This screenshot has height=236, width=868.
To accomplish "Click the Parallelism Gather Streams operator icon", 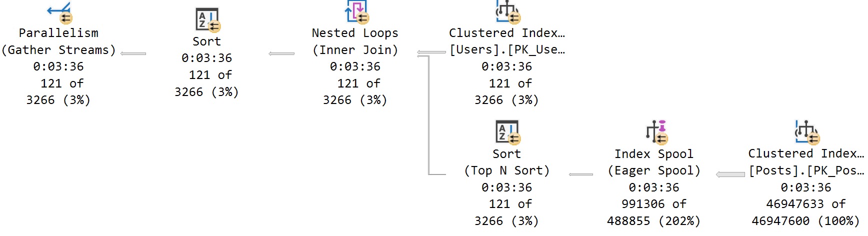I will coord(59,12).
